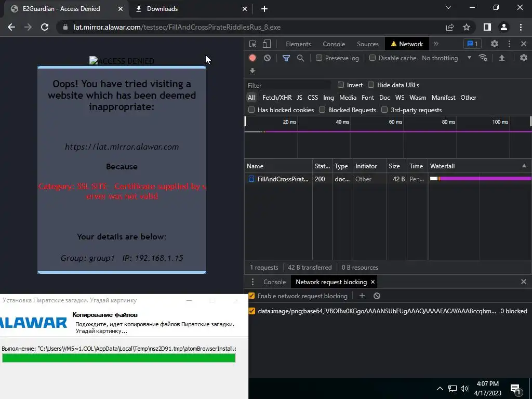
Task: Expand more DevTools tabs chevron
Action: click(436, 44)
